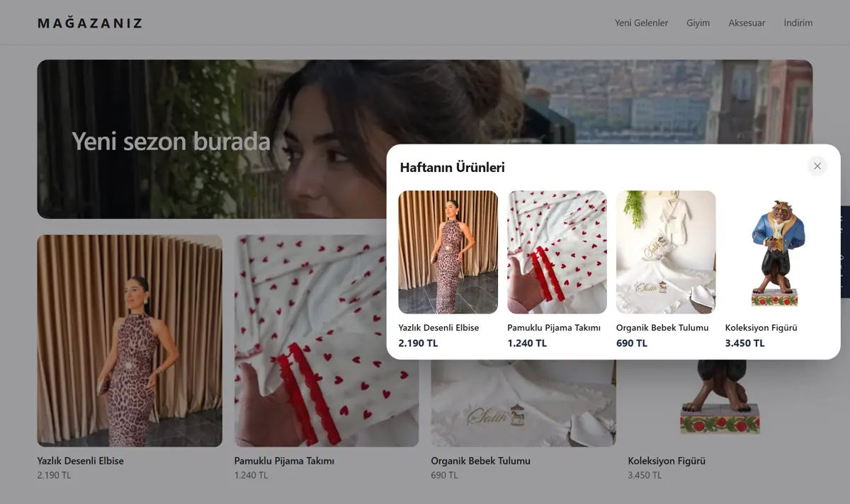The image size is (850, 504).
Task: Open the popup's Pamuklu Pijama Takımı thumbnail
Action: (557, 252)
